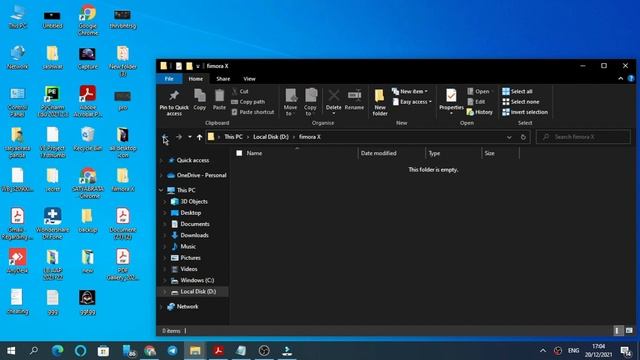The height and width of the screenshot is (360, 640).
Task: Collapse the ribbon with the chevron
Action: [x=620, y=79]
